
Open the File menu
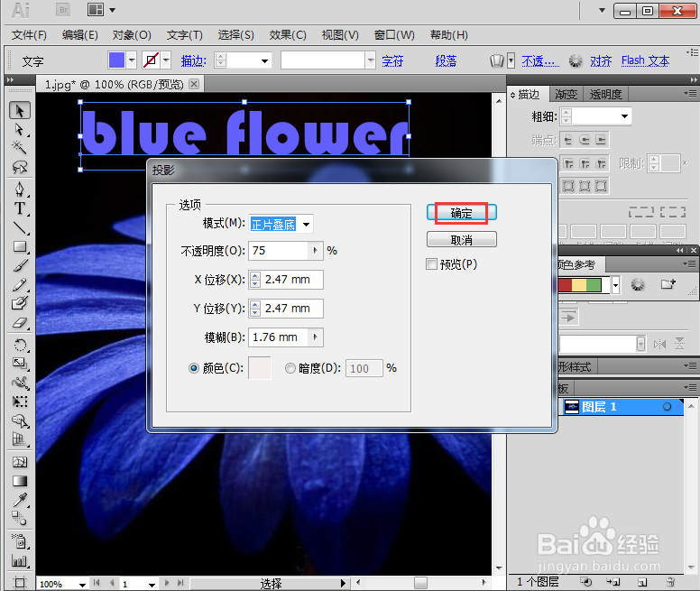(29, 35)
